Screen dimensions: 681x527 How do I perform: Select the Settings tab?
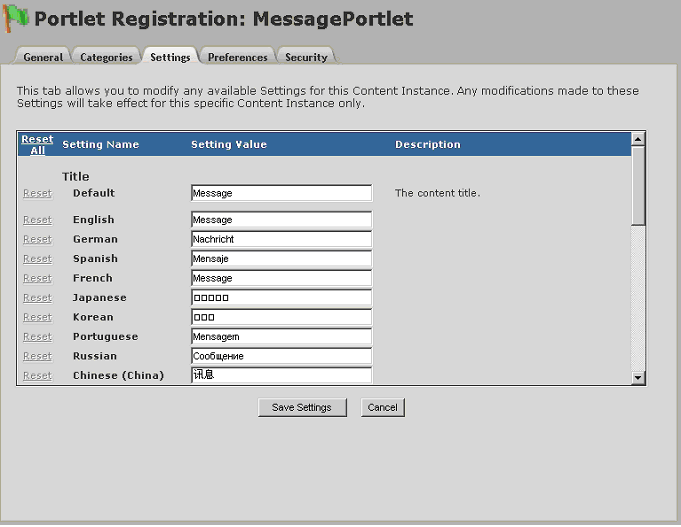[170, 57]
